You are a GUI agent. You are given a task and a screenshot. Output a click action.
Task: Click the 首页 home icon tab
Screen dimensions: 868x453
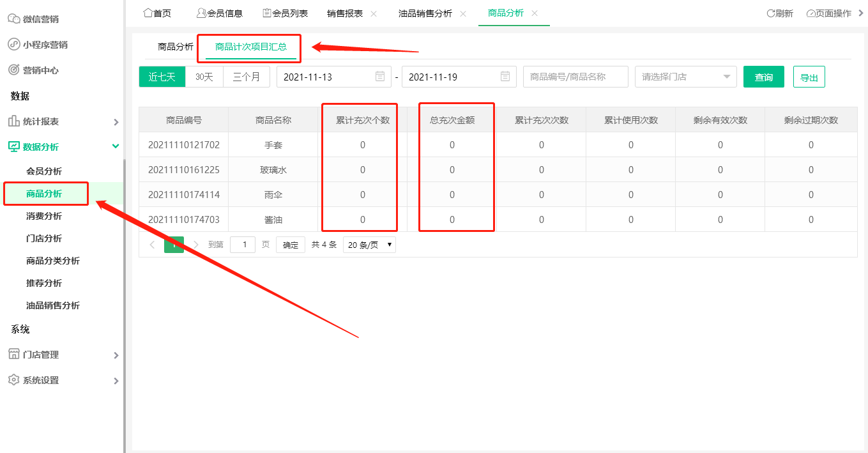coord(147,12)
